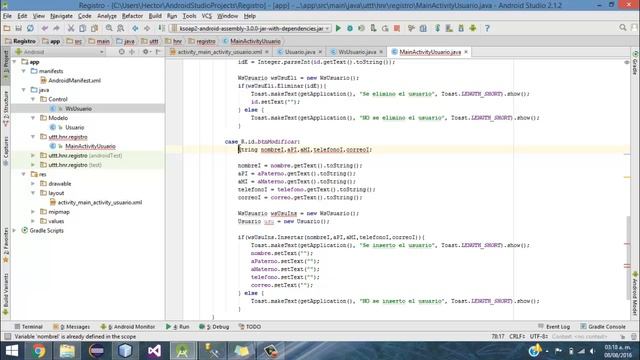Click the Make Project icon

pyautogui.click(x=162, y=28)
